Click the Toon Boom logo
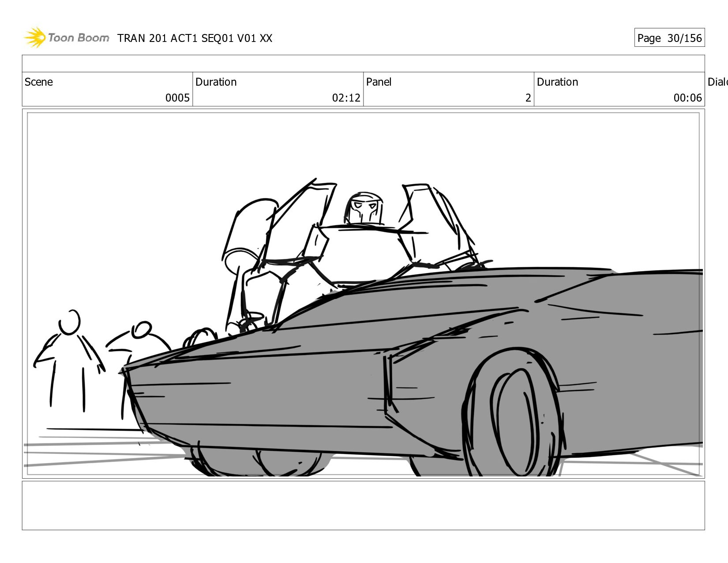This screenshot has width=728, height=563. coord(66,38)
